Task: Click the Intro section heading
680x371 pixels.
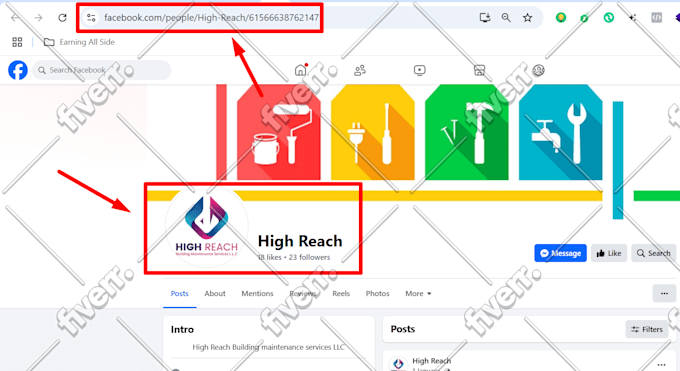Action: point(182,329)
